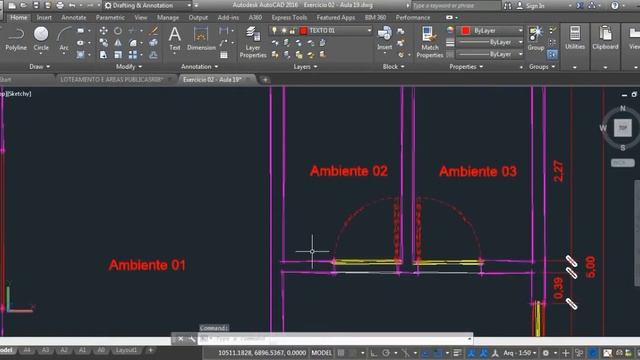Expand the Annotation panel
This screenshot has height=360, width=640.
coord(200,67)
